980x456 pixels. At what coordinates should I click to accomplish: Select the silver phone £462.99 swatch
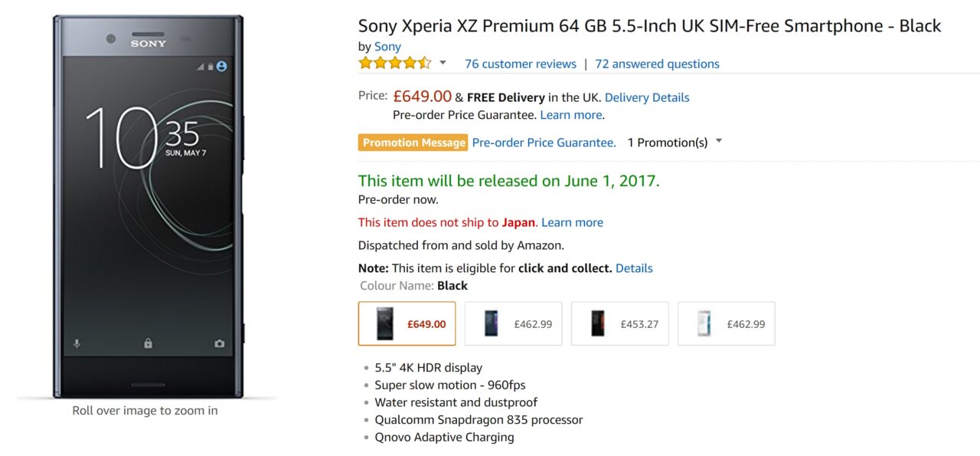(726, 323)
